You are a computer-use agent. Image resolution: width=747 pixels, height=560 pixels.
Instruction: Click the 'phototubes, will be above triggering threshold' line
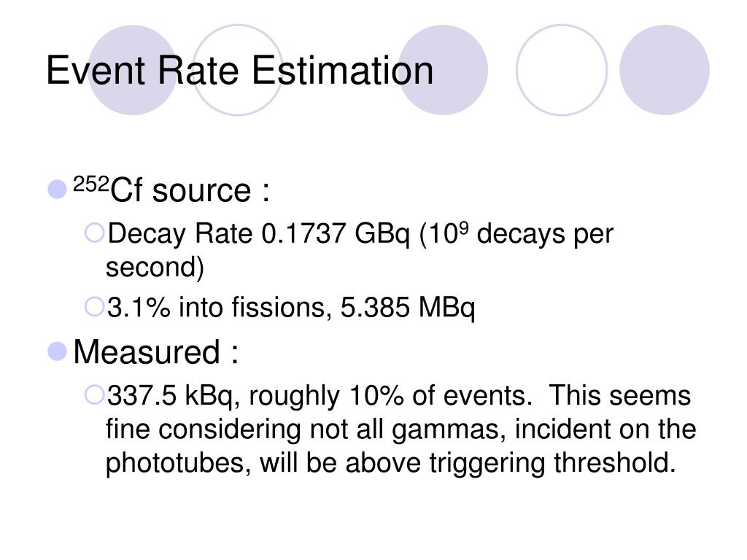pos(391,463)
